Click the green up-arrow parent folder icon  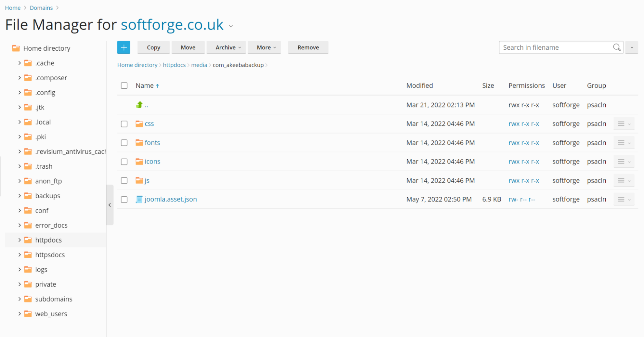click(139, 105)
